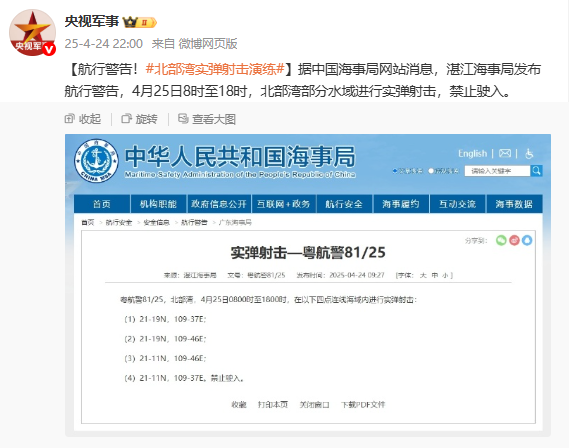Open the 首页 navigation tab
The width and height of the screenshot is (569, 448).
102,204
